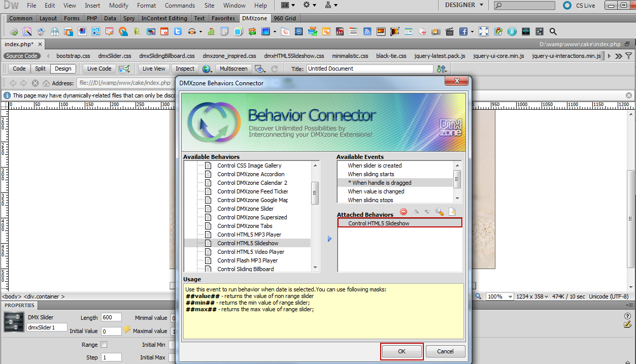
Task: Open related file dmxSlider.css
Action: 115,56
